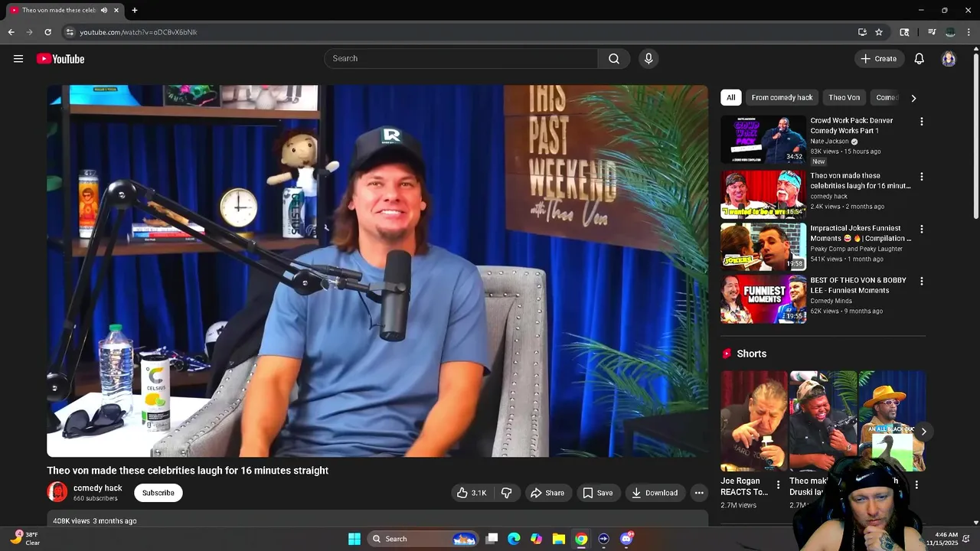Viewport: 980px width, 551px height.
Task: Start voice search with the microphone
Action: tap(648, 59)
